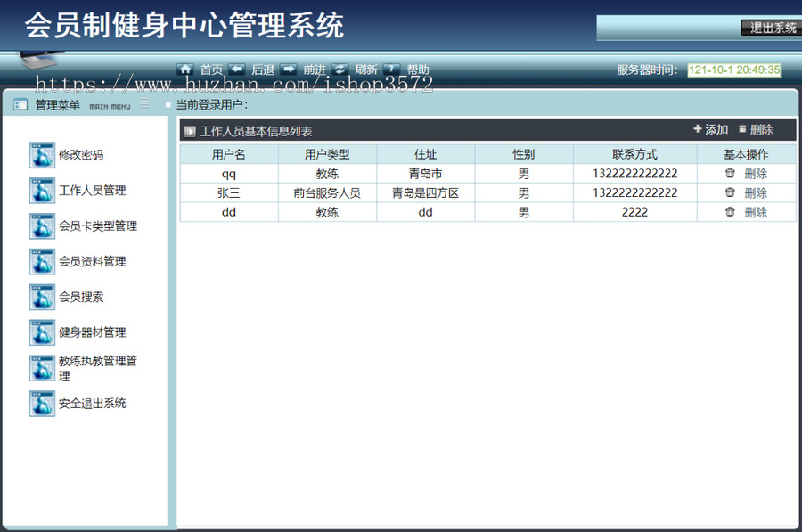Click the 退出系统 button
802x532 pixels.
pos(772,29)
